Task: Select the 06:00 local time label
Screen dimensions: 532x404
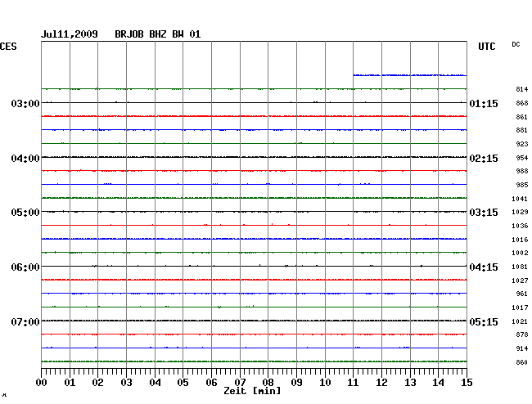Action: click(x=25, y=267)
